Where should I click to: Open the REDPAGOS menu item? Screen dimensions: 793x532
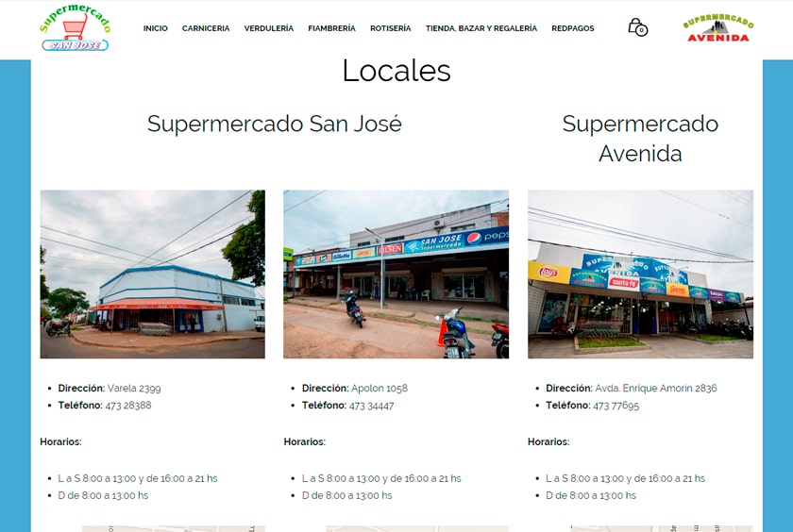pyautogui.click(x=572, y=28)
